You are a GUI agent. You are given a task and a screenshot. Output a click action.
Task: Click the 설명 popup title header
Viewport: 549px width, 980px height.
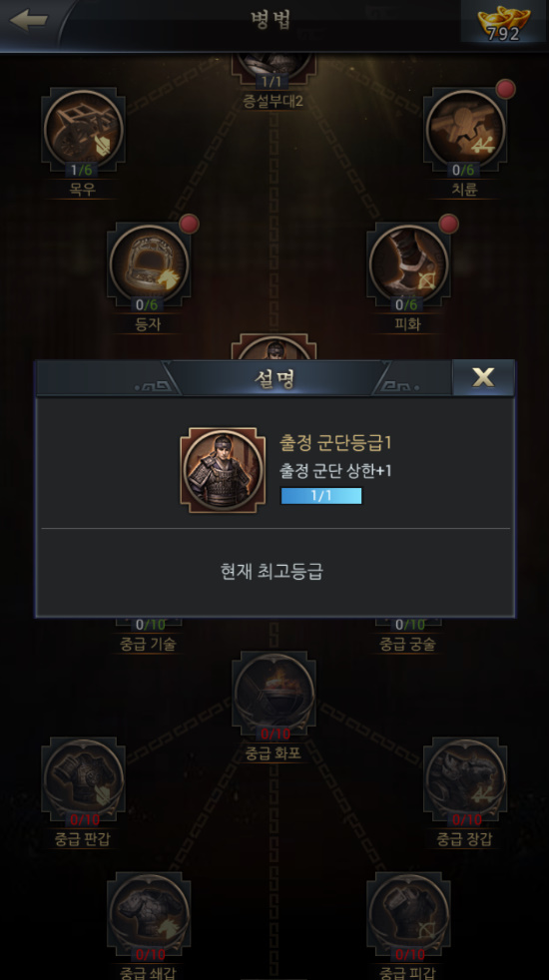click(274, 378)
